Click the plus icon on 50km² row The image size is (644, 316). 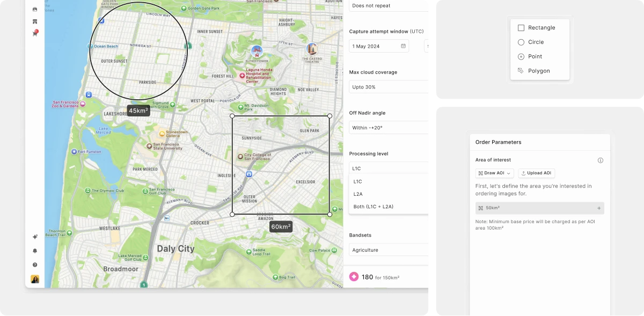pos(599,208)
